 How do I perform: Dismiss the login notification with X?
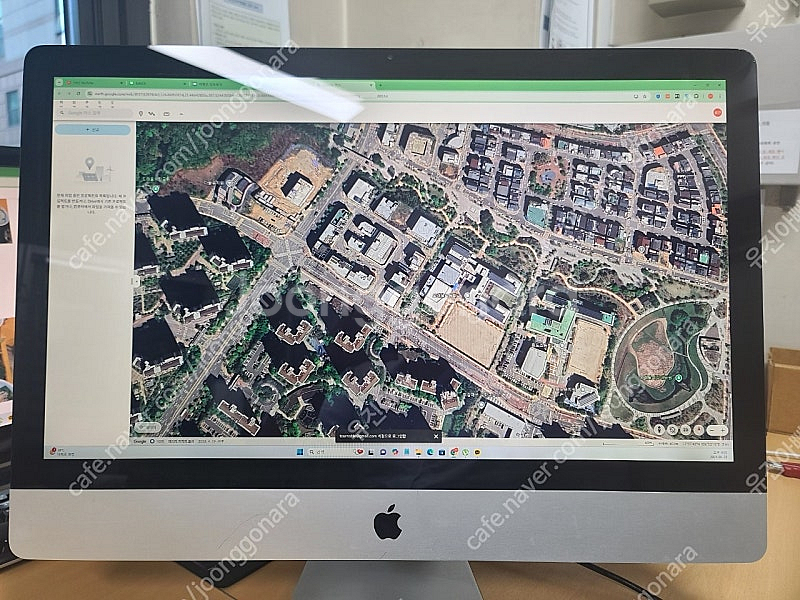tap(436, 437)
